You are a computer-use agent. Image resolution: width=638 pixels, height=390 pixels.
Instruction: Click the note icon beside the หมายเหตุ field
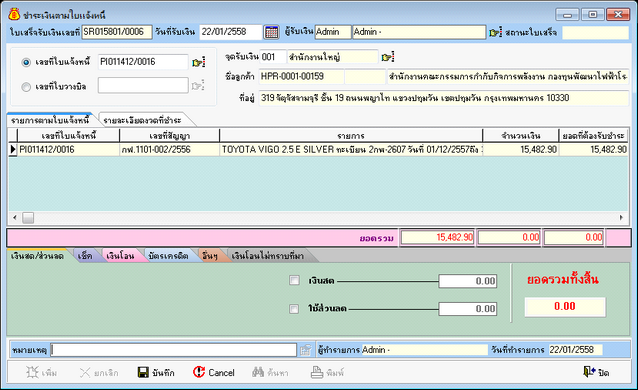[306, 350]
